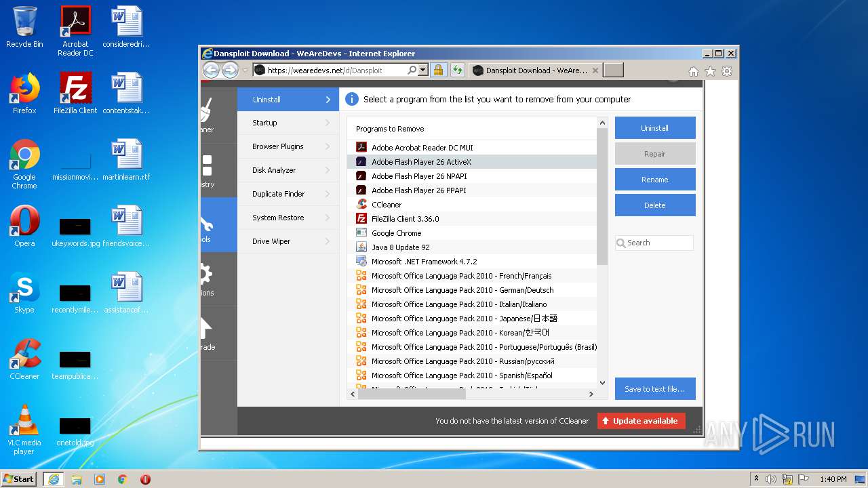
Task: Open Acrobat Reader DC desktop shortcut
Action: pos(75,31)
